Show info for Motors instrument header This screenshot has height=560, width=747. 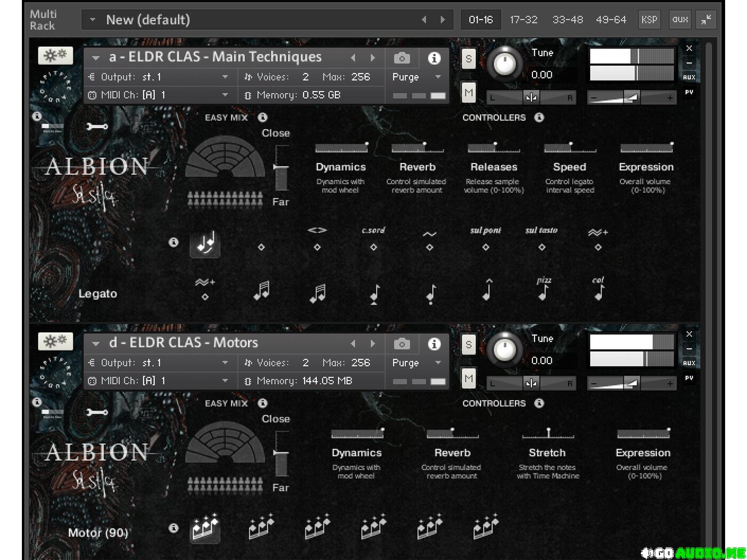click(434, 343)
